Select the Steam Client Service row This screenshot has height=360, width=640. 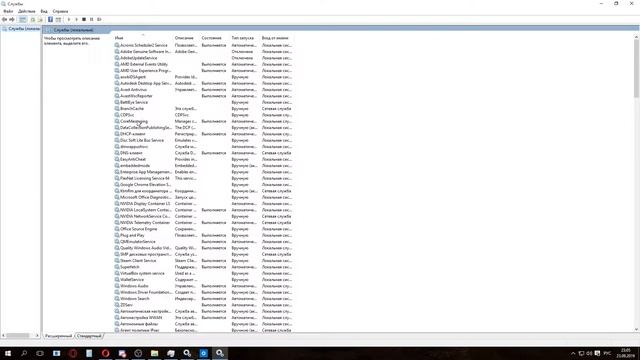click(x=203, y=260)
